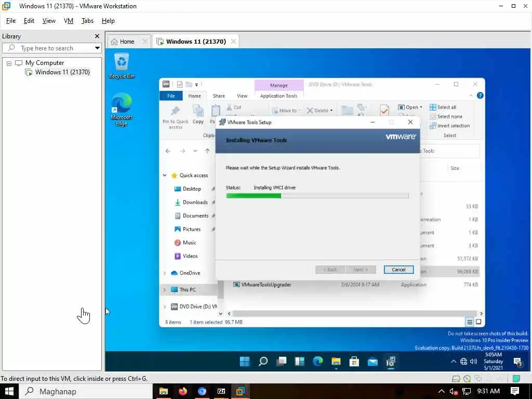Click the guest Start button in VM taskbar

[245, 362]
